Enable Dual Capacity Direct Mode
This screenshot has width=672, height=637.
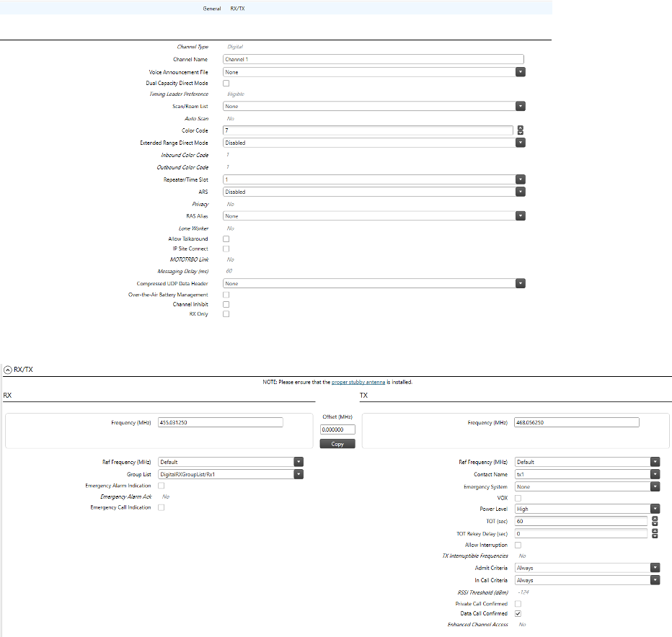tap(226, 83)
